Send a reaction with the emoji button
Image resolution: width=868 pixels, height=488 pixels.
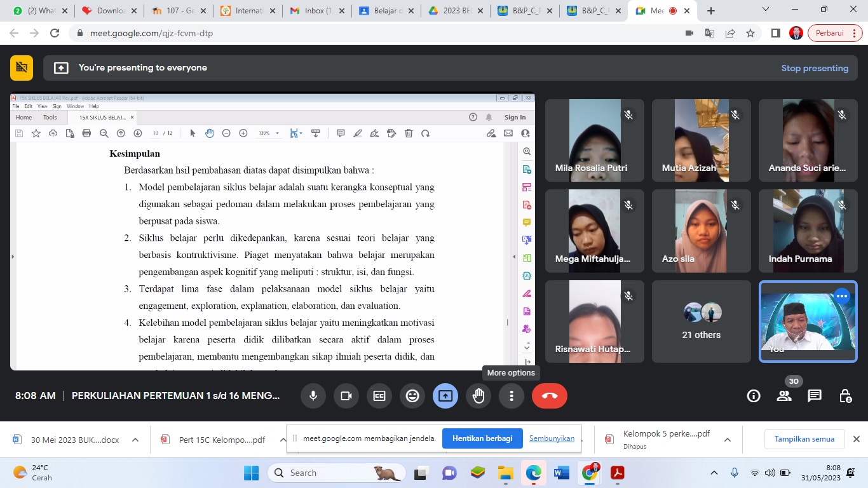pos(412,396)
